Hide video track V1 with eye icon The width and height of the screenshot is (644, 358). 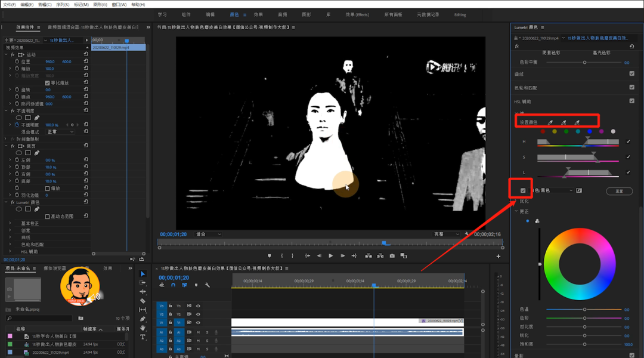pyautogui.click(x=198, y=323)
